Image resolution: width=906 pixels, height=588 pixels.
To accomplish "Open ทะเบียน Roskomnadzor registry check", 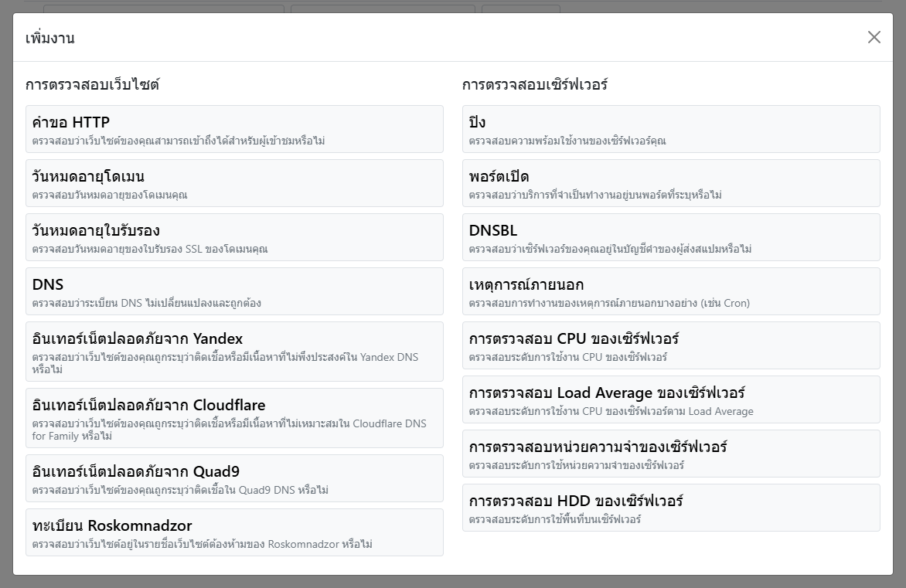I will coord(234,532).
